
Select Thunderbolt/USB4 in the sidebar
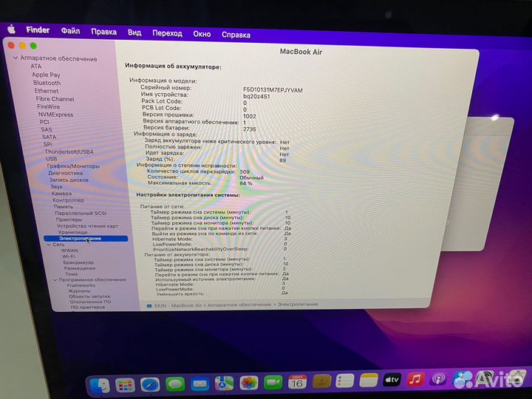tap(69, 152)
